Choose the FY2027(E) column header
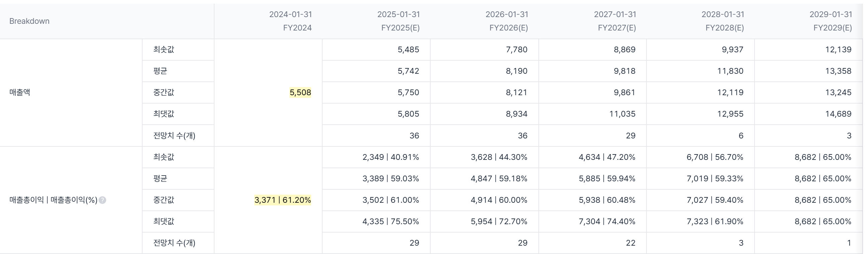Viewport: 868px width, 254px height. point(615,21)
